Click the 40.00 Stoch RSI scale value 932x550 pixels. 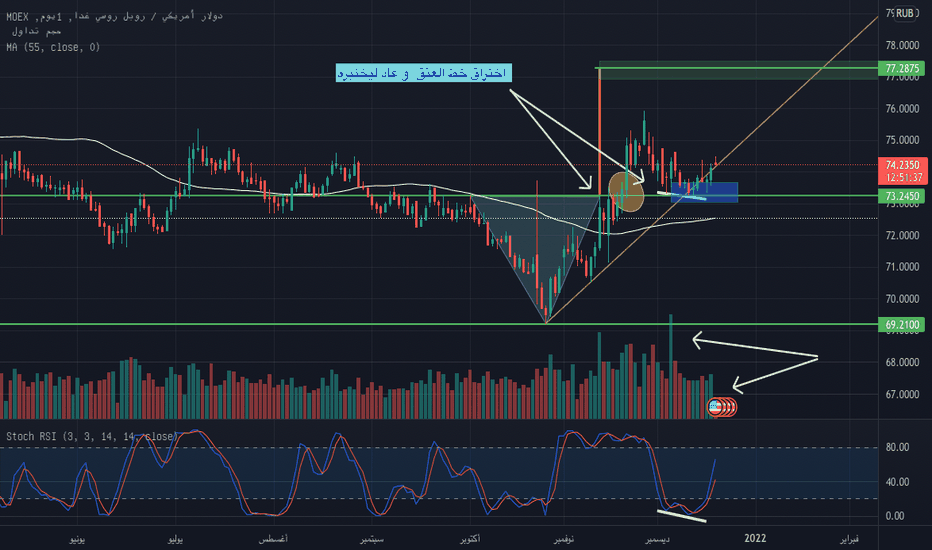click(898, 482)
